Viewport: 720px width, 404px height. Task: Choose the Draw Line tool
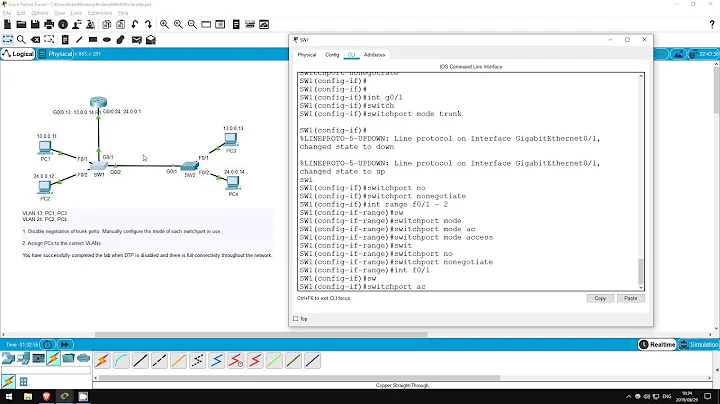click(79, 39)
